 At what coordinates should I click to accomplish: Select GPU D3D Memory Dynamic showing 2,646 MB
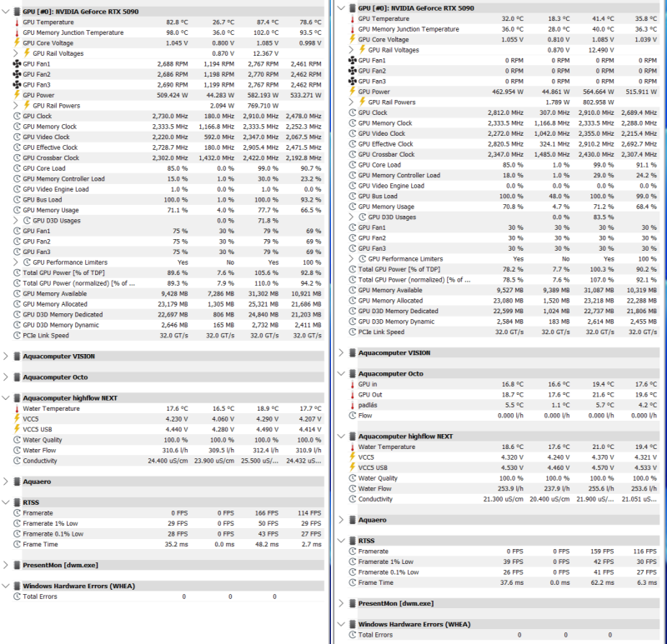[x=168, y=325]
